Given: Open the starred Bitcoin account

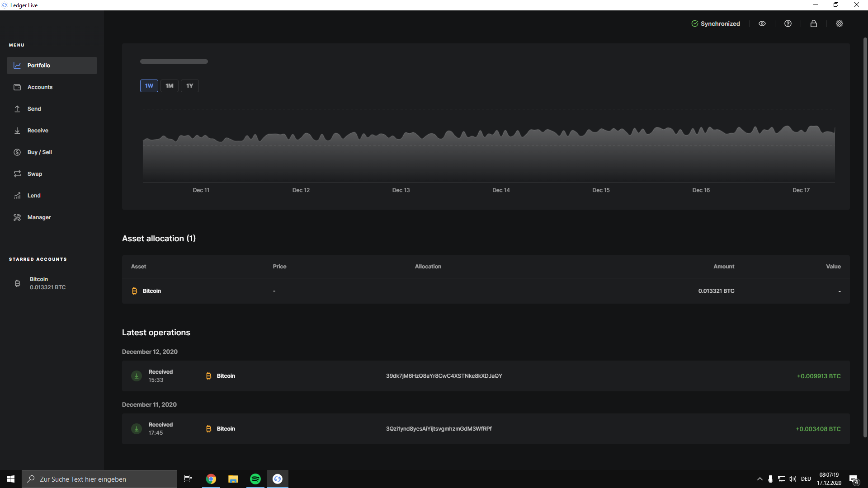Looking at the screenshot, I should pyautogui.click(x=47, y=283).
